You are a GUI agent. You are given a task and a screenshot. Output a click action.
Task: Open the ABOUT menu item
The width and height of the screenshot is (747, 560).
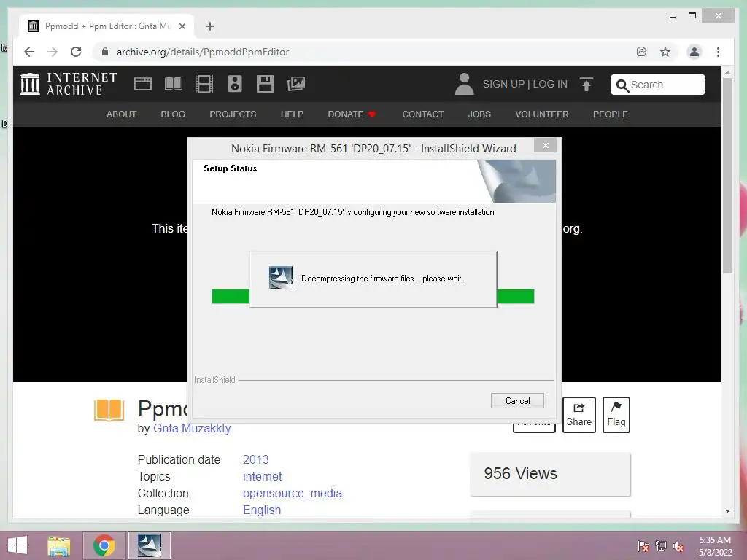(122, 114)
